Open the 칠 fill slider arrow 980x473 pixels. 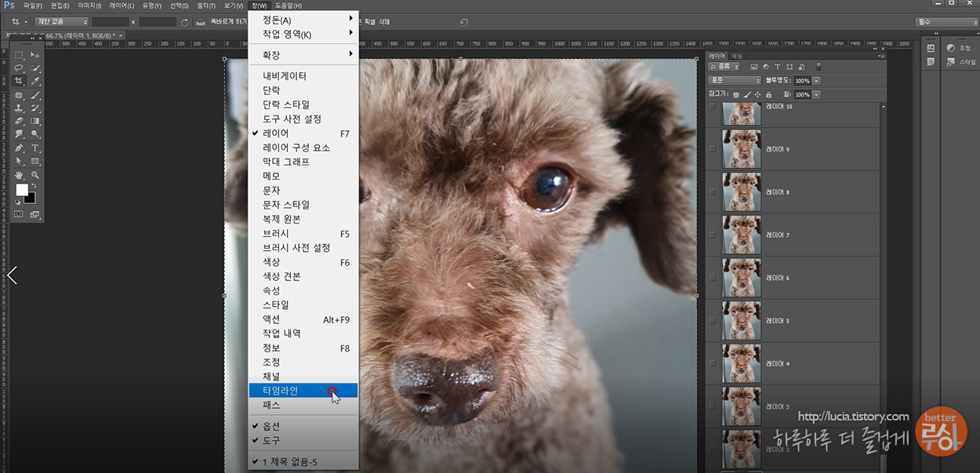pos(816,94)
